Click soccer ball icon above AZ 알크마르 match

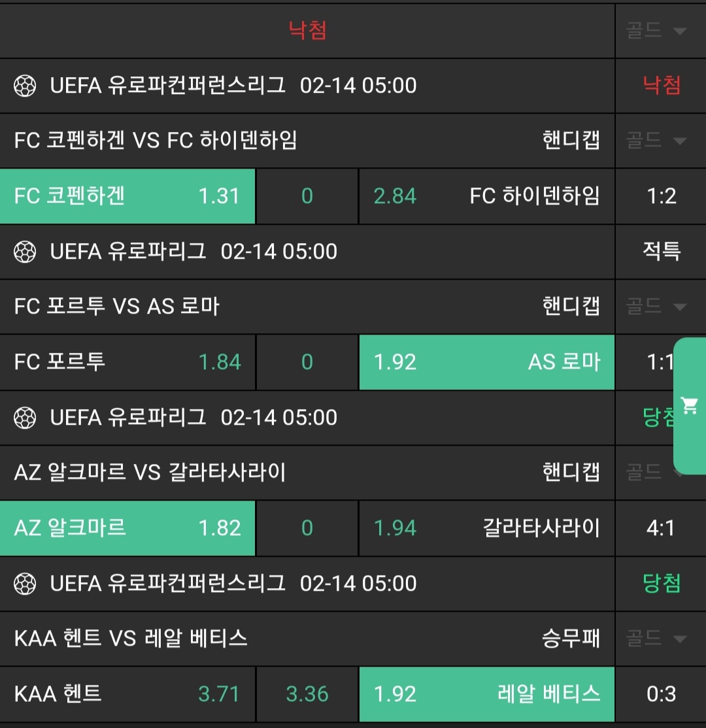(25, 418)
